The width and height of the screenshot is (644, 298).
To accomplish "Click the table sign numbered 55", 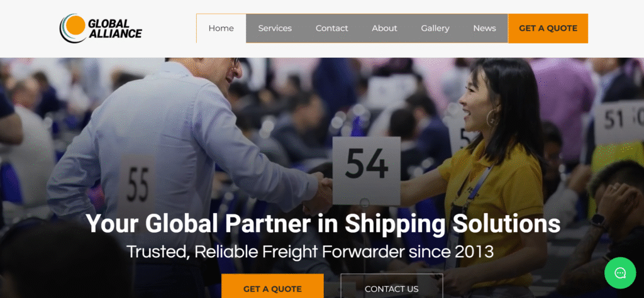I will [136, 185].
